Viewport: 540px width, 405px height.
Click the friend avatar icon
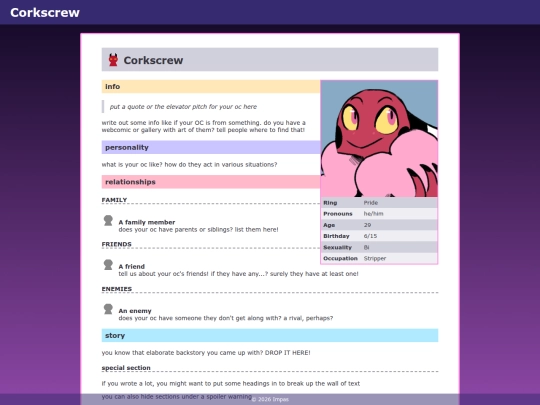tap(108, 264)
